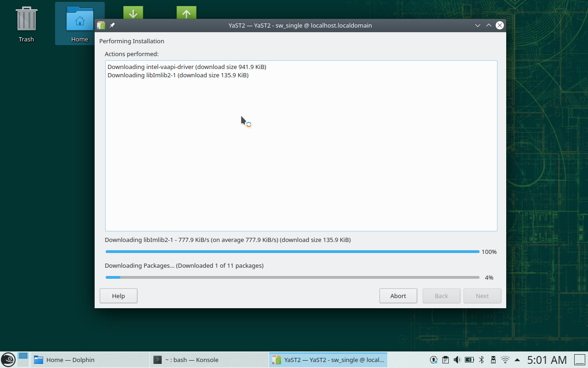Expand hidden system tray icons arrow
The width and height of the screenshot is (588, 368).
[517, 360]
